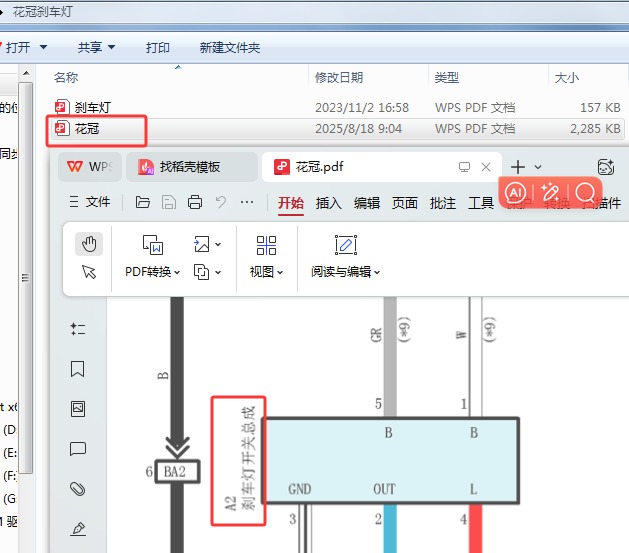
Task: Select the hand pan tool
Action: 89,244
